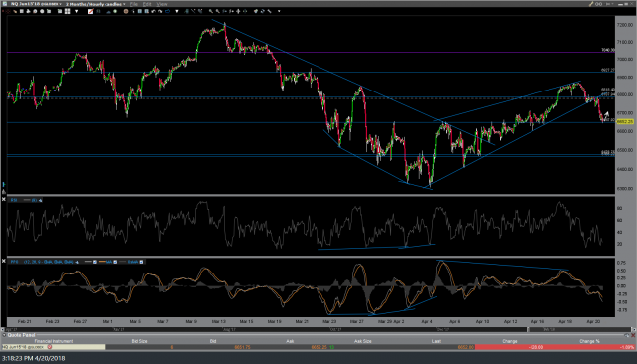Expand the dropdown arrow after the grid icon
The image size is (637, 364).
coord(76,11)
